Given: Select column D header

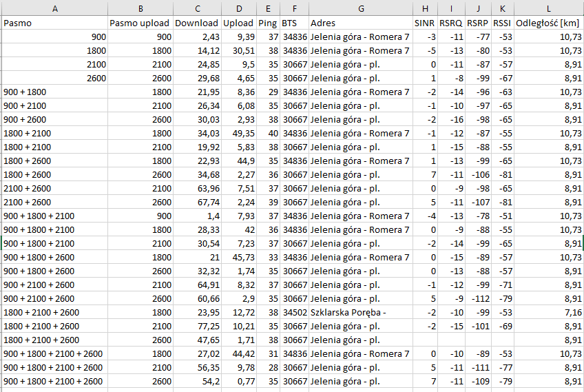Looking at the screenshot, I should (239, 8).
